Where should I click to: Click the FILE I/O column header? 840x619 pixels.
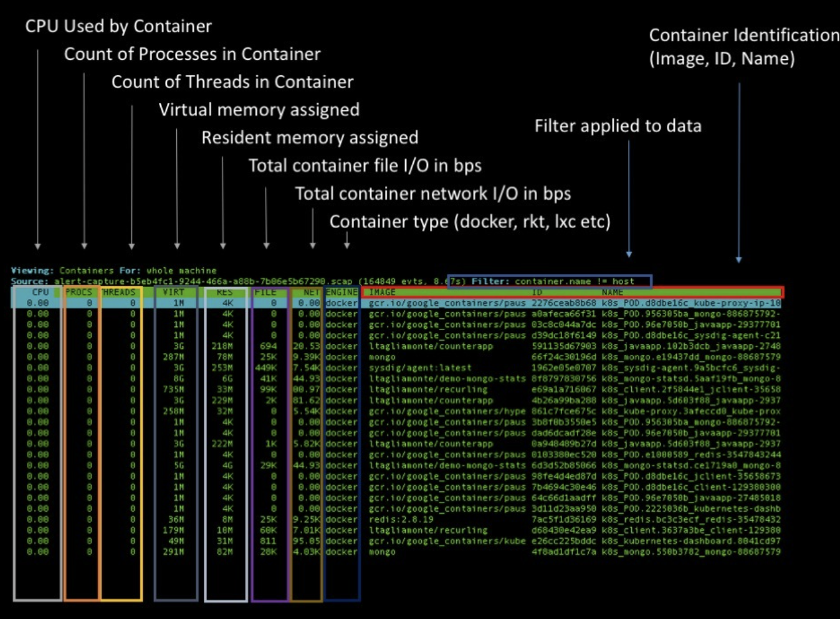tap(265, 292)
